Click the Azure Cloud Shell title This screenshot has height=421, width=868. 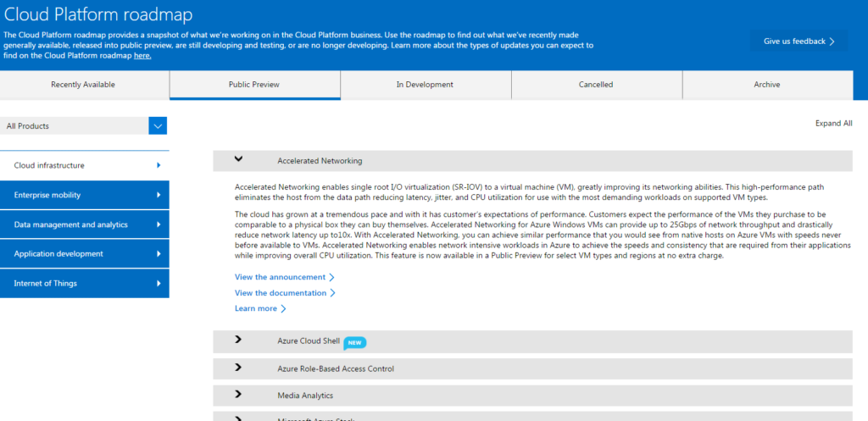click(309, 341)
